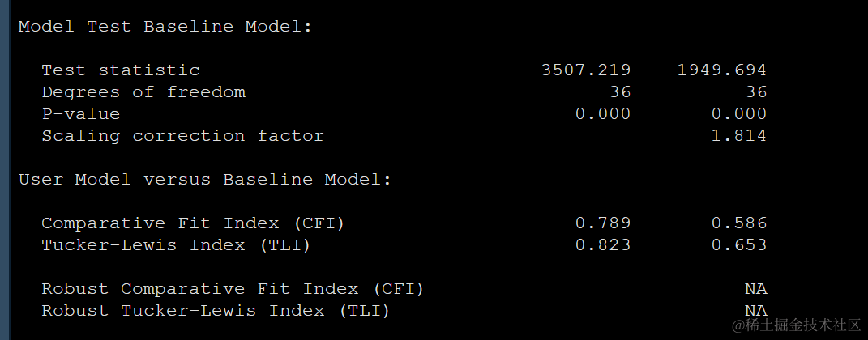Viewport: 868px width, 340px height.
Task: Select the scaling correction value 1.814
Action: [x=739, y=136]
